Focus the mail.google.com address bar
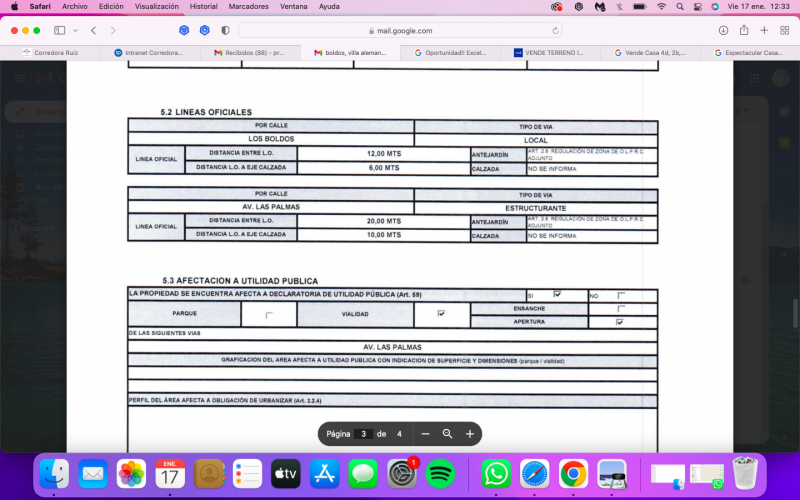This screenshot has height=500, width=800. pyautogui.click(x=400, y=31)
